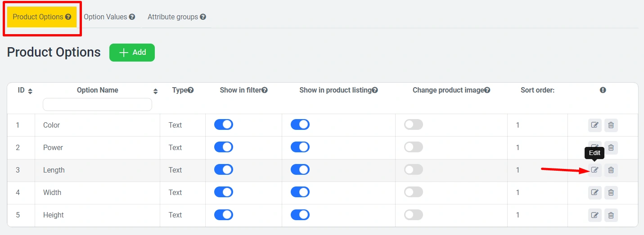Click the green Add button
Image resolution: width=644 pixels, height=235 pixels.
pos(132,53)
